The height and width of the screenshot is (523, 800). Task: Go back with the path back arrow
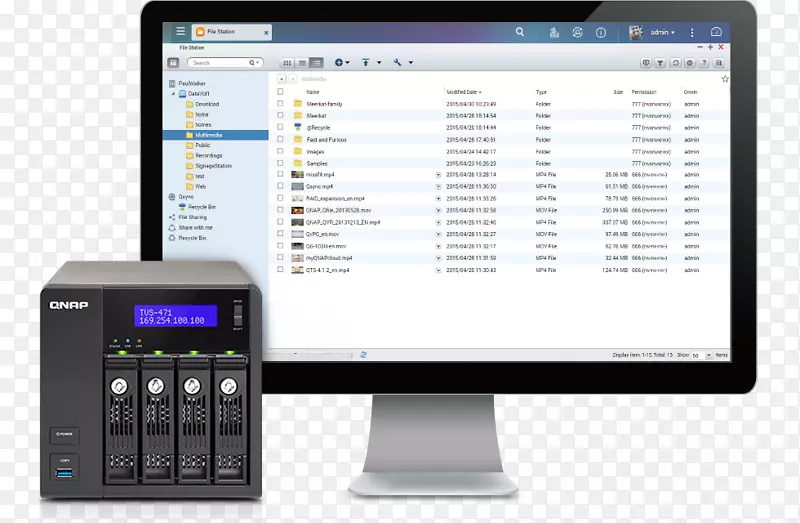[282, 79]
